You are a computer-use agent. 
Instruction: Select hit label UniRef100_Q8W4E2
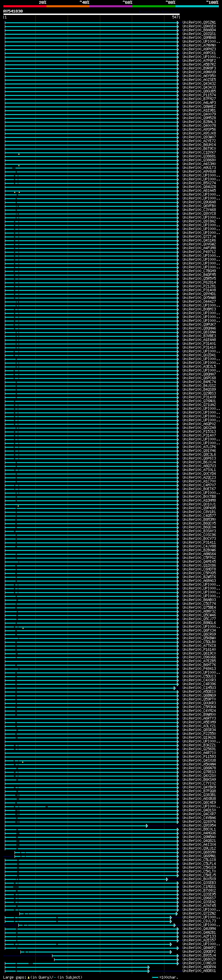tap(199, 106)
